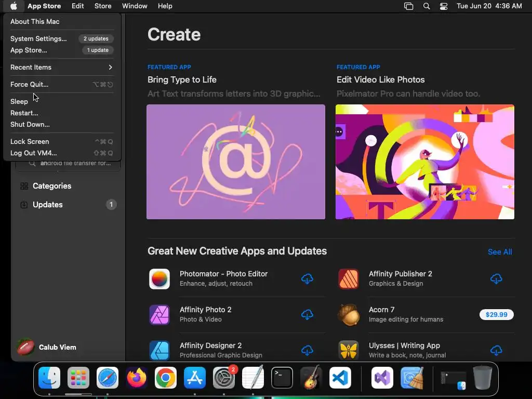This screenshot has width=532, height=399.
Task: Launch Google Chrome from the Dock
Action: coord(166,378)
